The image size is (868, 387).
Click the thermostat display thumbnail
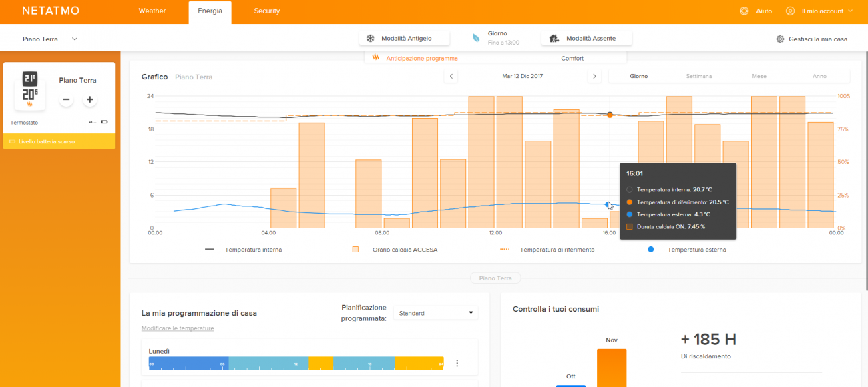click(30, 89)
